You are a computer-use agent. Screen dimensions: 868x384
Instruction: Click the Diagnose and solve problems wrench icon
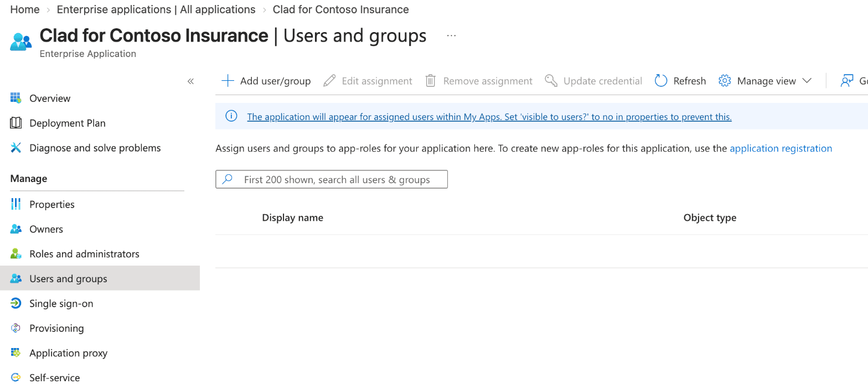(x=15, y=148)
